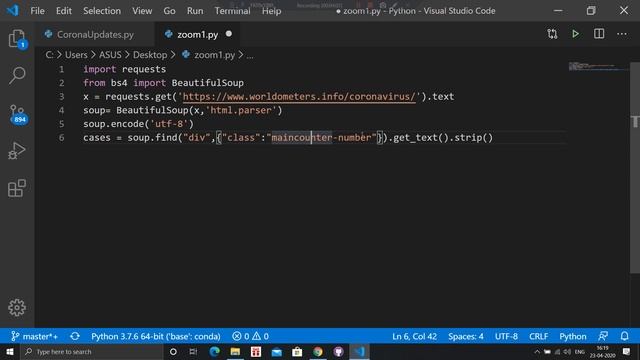
Task: Select Python 3.7.6 64-bit interpreter
Action: coord(156,336)
